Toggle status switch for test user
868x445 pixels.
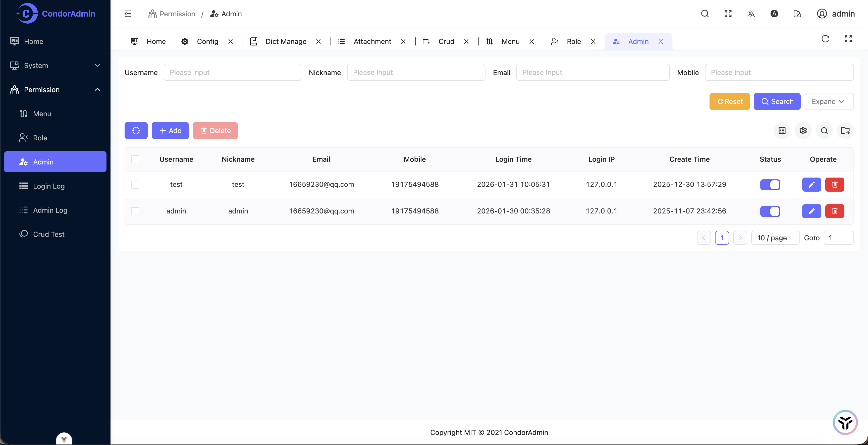[770, 185]
